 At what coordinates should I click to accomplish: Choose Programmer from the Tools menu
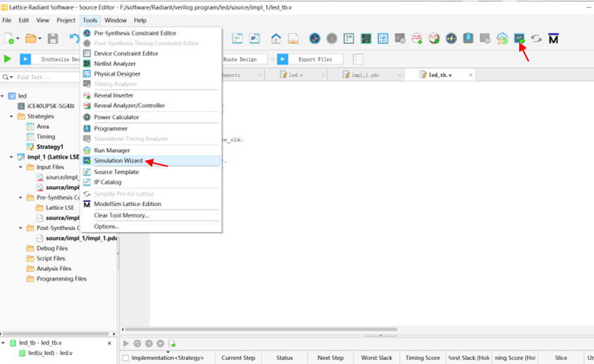(x=151, y=128)
